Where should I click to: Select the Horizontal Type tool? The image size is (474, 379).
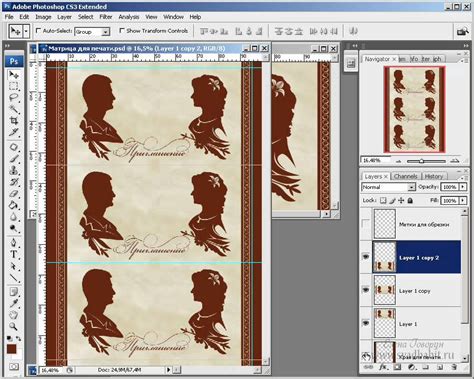click(x=14, y=254)
